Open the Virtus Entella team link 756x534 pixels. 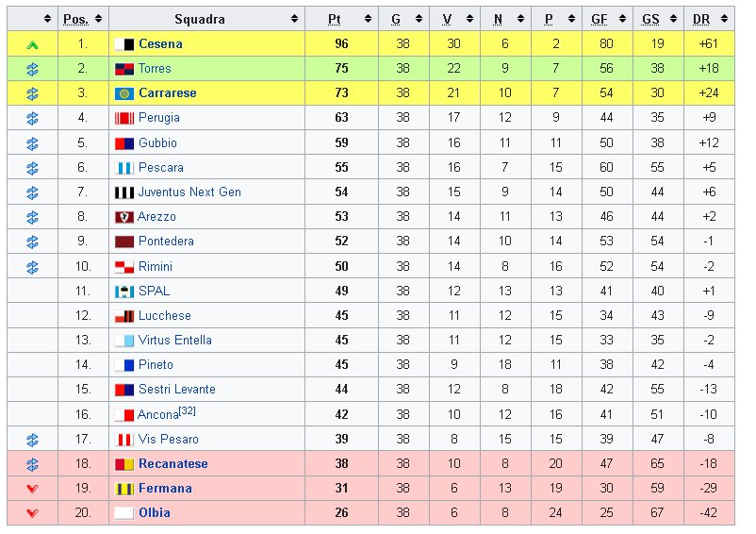[x=175, y=341]
